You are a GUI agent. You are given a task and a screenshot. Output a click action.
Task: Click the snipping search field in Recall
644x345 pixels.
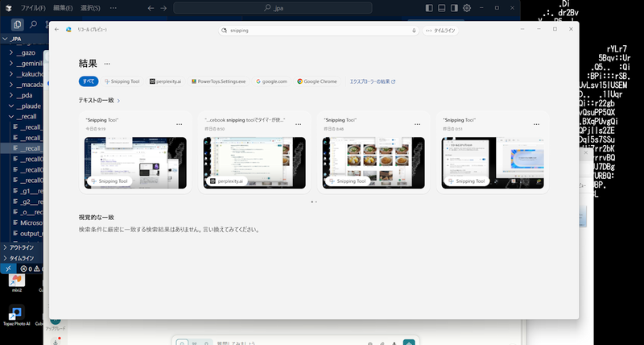tap(318, 31)
